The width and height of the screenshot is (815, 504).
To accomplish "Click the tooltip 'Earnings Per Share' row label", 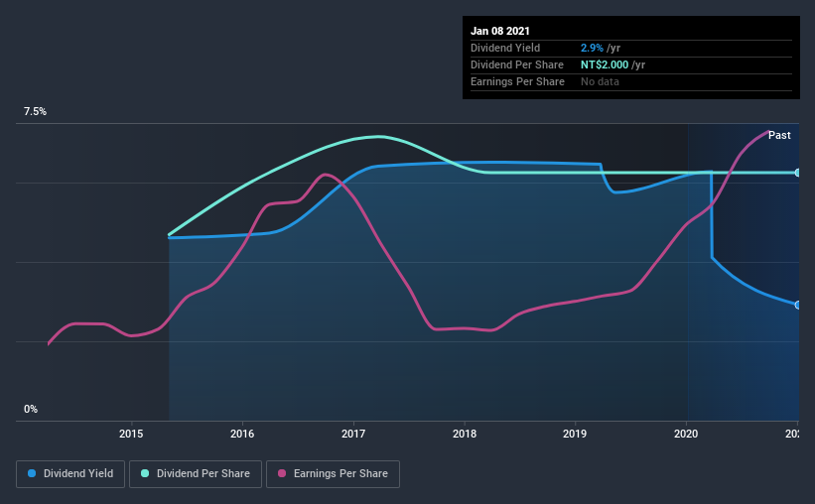I will tap(517, 81).
